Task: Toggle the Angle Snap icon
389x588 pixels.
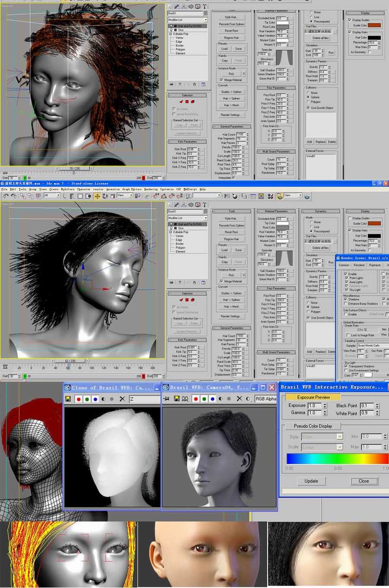Action: pyautogui.click(x=163, y=196)
